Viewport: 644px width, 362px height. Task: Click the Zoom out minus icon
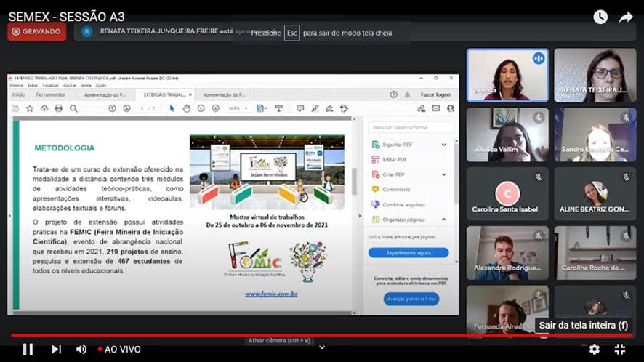click(x=201, y=108)
